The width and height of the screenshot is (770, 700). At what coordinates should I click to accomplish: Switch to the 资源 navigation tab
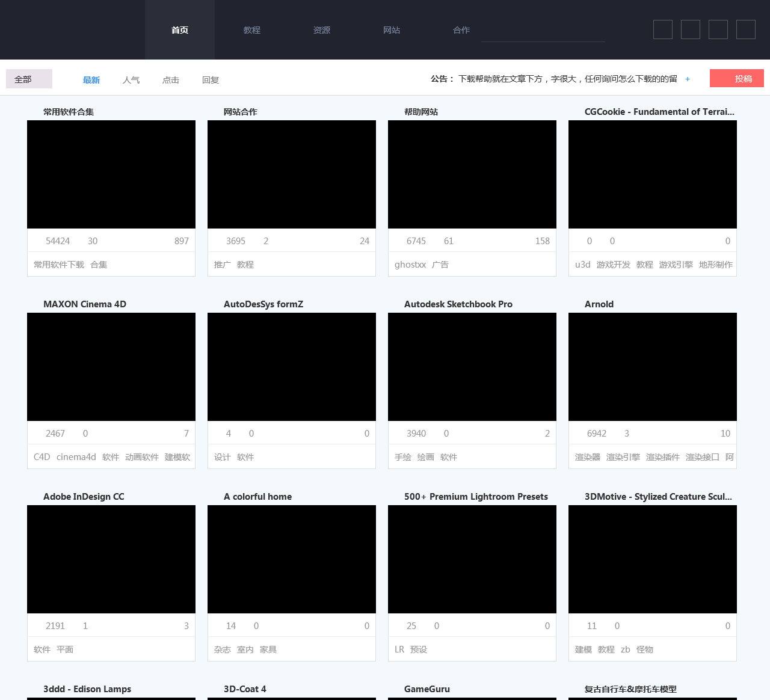tap(322, 30)
